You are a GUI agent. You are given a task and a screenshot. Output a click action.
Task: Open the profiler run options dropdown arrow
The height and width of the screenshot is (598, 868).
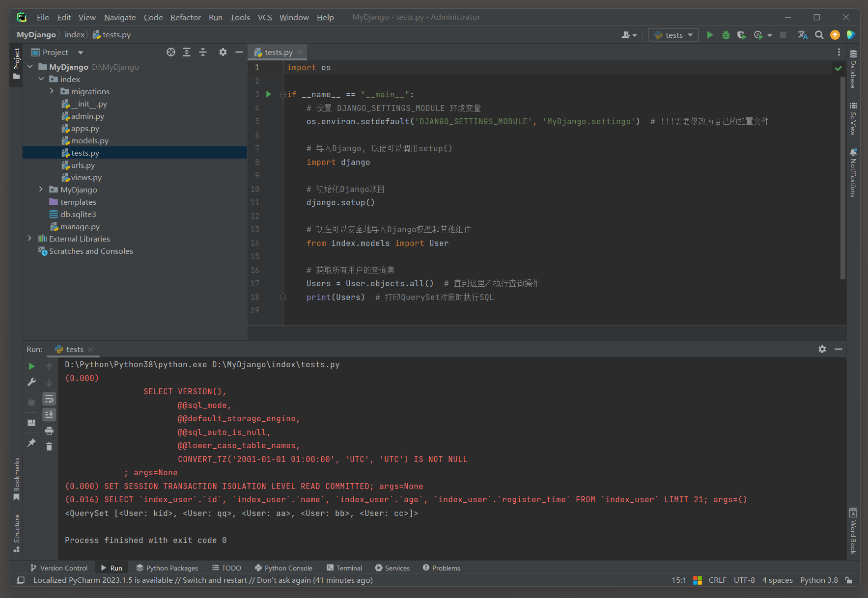(770, 35)
